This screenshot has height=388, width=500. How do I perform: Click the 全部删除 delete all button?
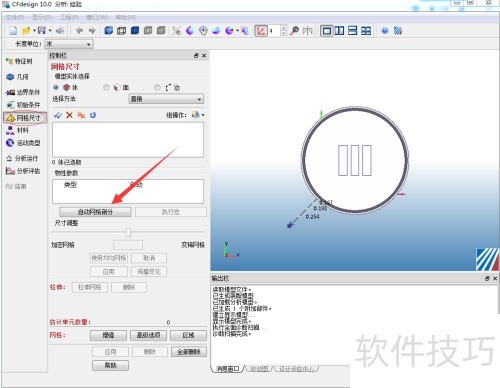(189, 352)
